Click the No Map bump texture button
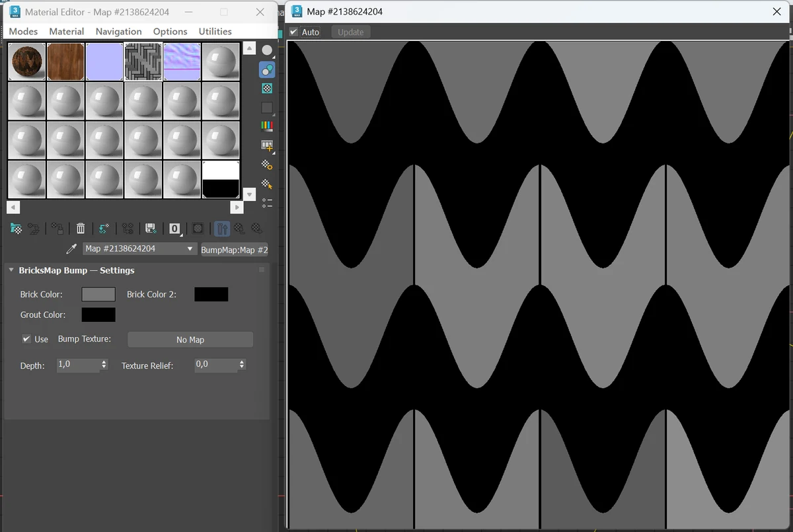The width and height of the screenshot is (793, 532). 190,340
